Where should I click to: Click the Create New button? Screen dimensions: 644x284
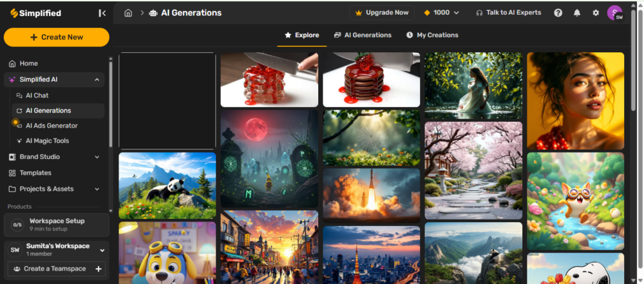(x=57, y=37)
